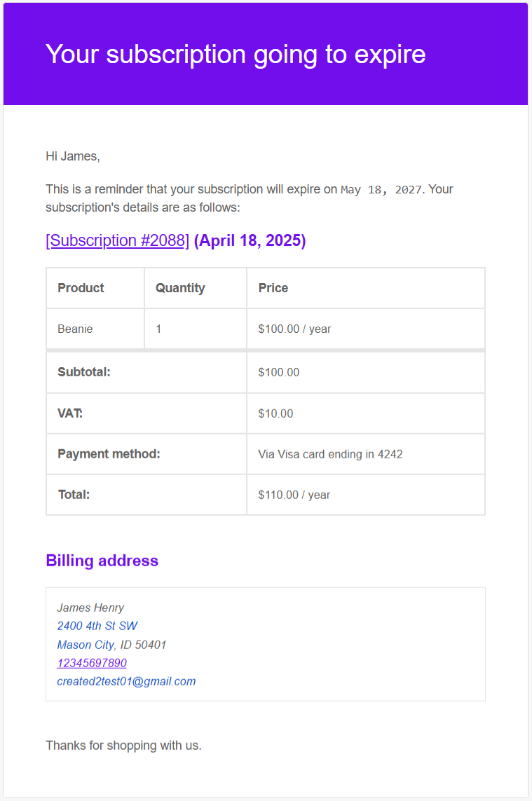Click the Total value $110.00 / year
The height and width of the screenshot is (801, 532).
click(294, 495)
